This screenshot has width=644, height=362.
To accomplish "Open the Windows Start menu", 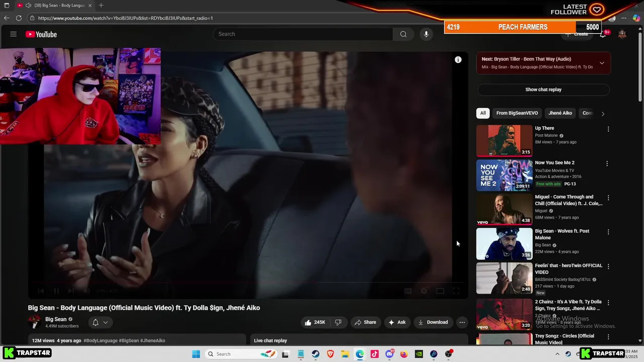I will click(x=196, y=354).
